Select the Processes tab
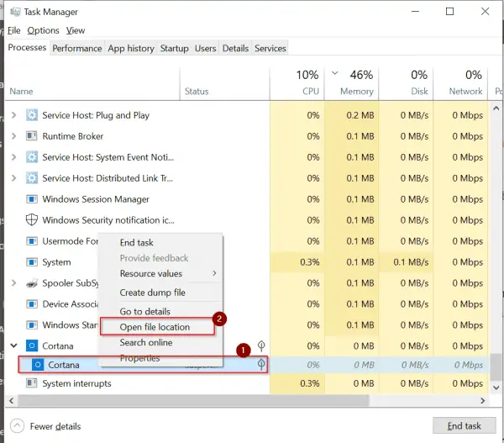Image resolution: width=504 pixels, height=443 pixels. pos(27,48)
